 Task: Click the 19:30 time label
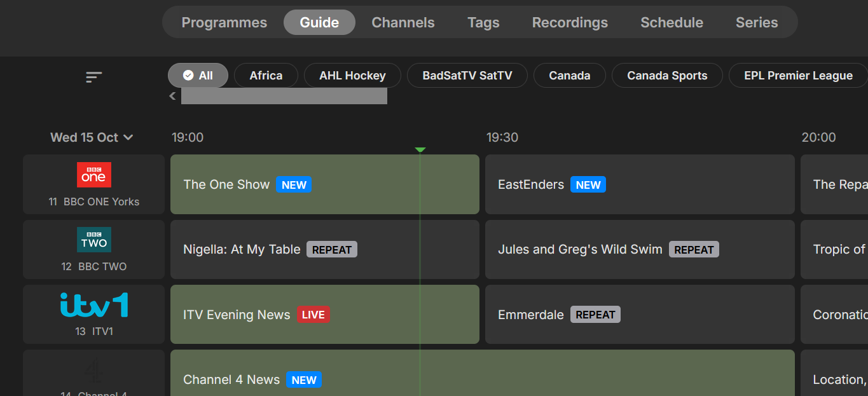click(502, 137)
